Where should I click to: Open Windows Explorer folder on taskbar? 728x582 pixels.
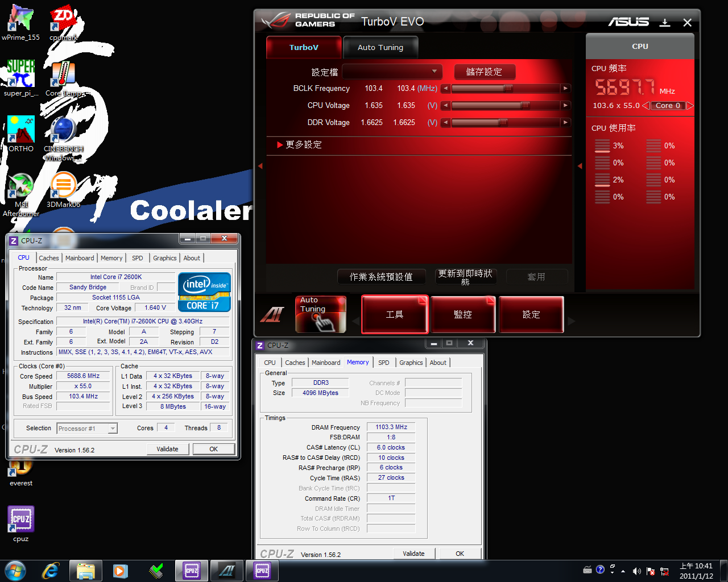coord(85,571)
